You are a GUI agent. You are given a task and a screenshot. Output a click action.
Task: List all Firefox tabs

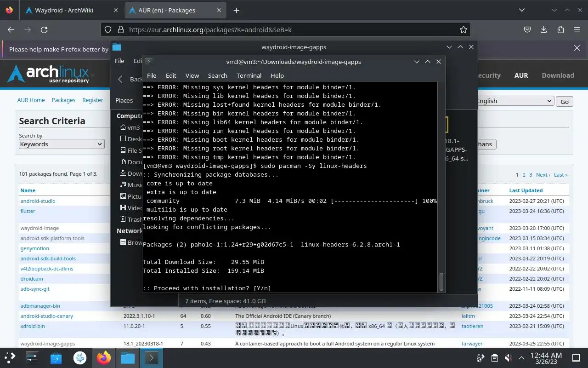[522, 10]
